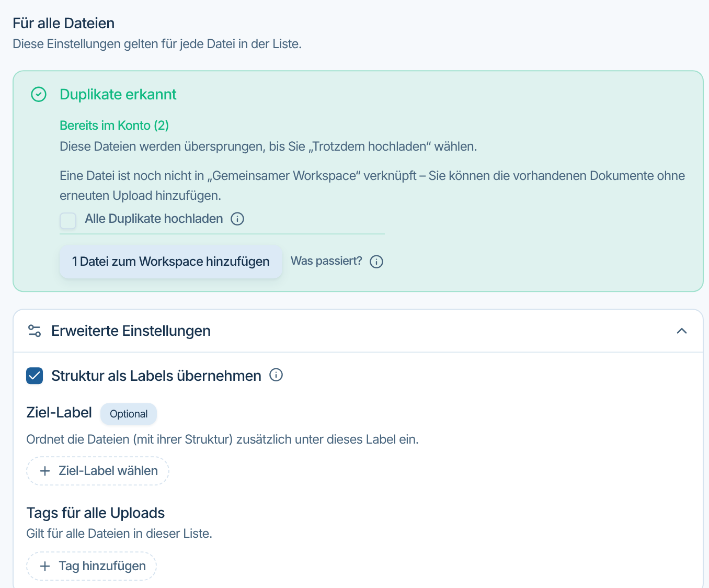Click 1 Datei zum Workspace hinzufügen
The image size is (709, 588).
click(x=171, y=262)
